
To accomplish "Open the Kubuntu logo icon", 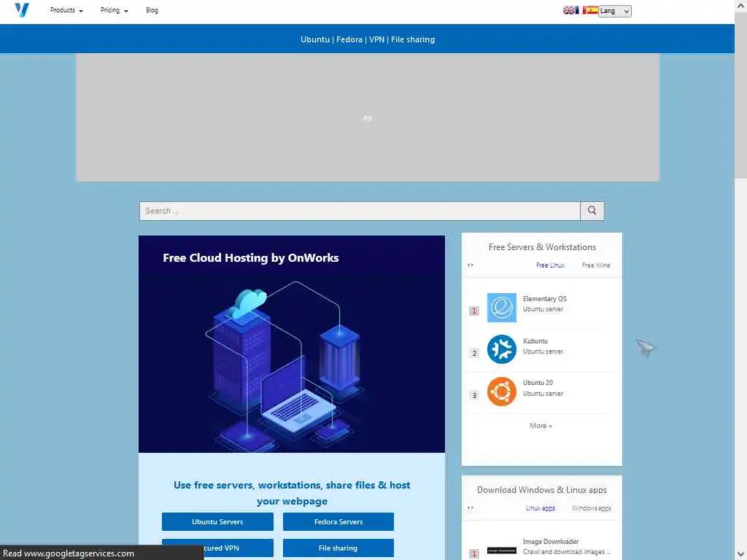I will (x=502, y=349).
